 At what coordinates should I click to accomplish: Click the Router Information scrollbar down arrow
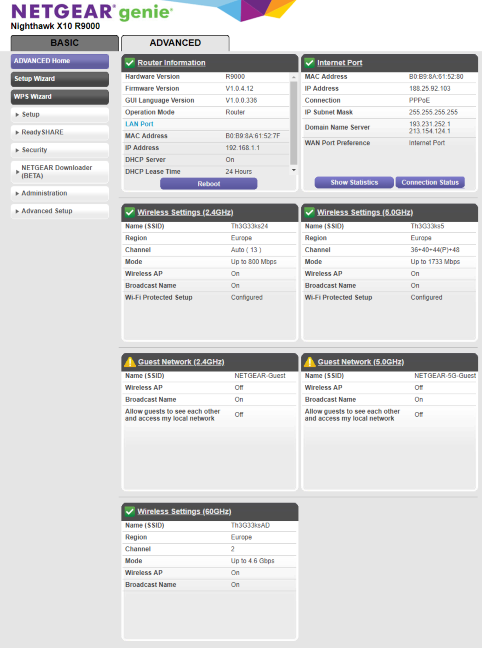point(293,170)
